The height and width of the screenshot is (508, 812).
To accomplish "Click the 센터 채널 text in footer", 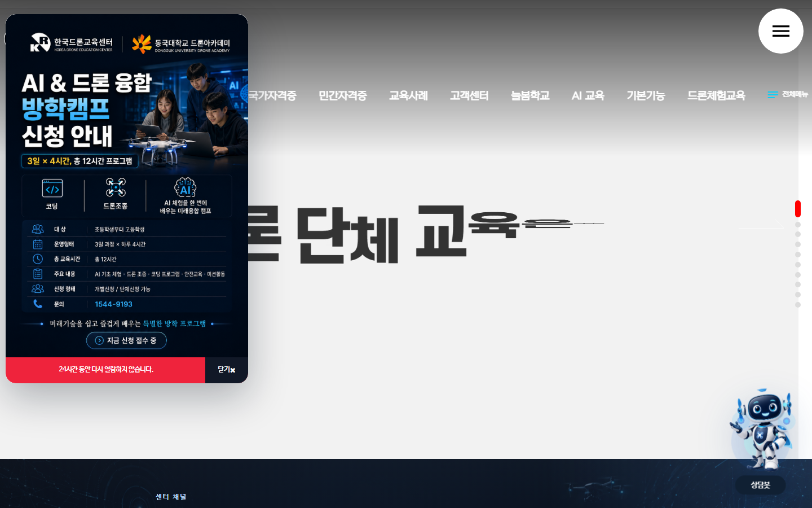I will point(171,497).
